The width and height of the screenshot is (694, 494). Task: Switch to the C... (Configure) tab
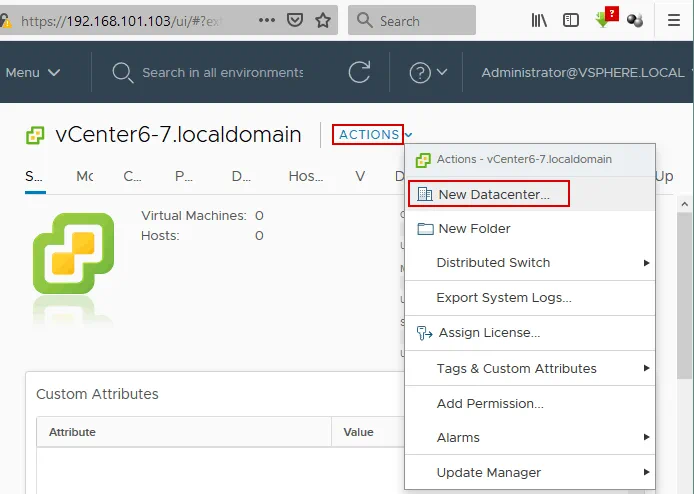tap(132, 177)
